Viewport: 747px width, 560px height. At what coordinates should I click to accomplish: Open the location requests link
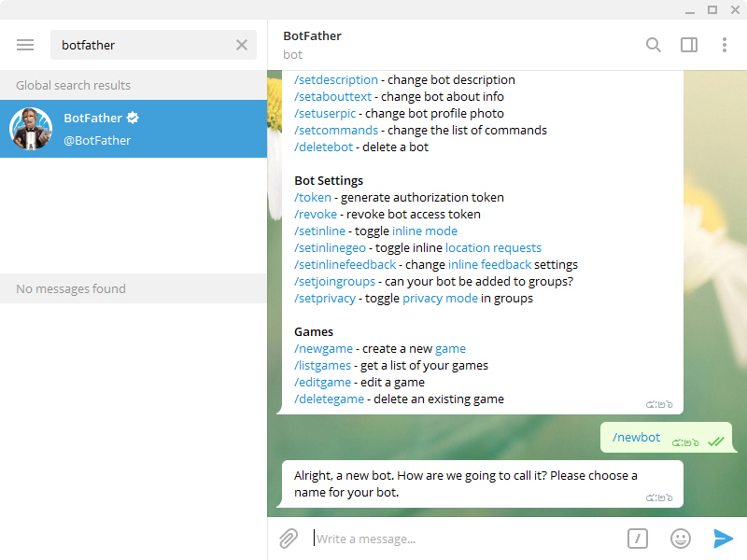pos(493,248)
